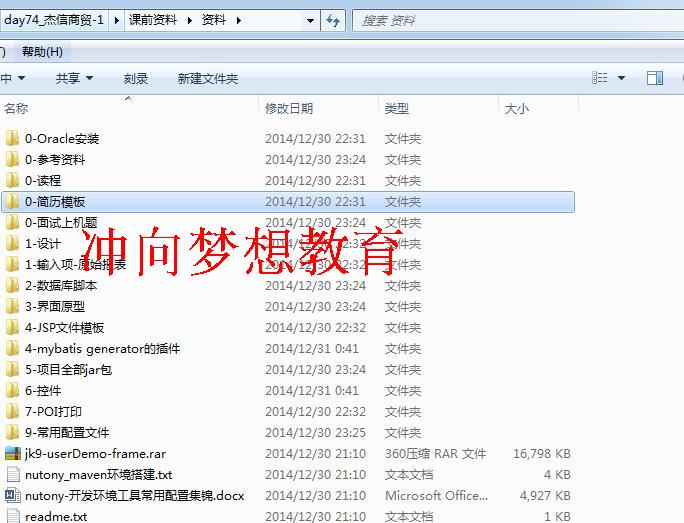Viewport: 684px width, 523px height.
Task: Go to day74_杰信商贸-1 in the breadcrumb
Action: (54, 20)
